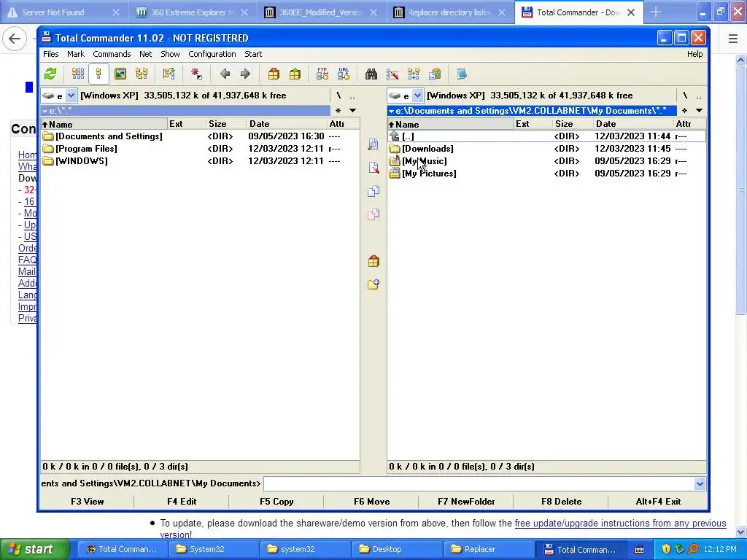This screenshot has height=560, width=747.
Task: Open right panel favorites asterisk button
Action: point(684,111)
